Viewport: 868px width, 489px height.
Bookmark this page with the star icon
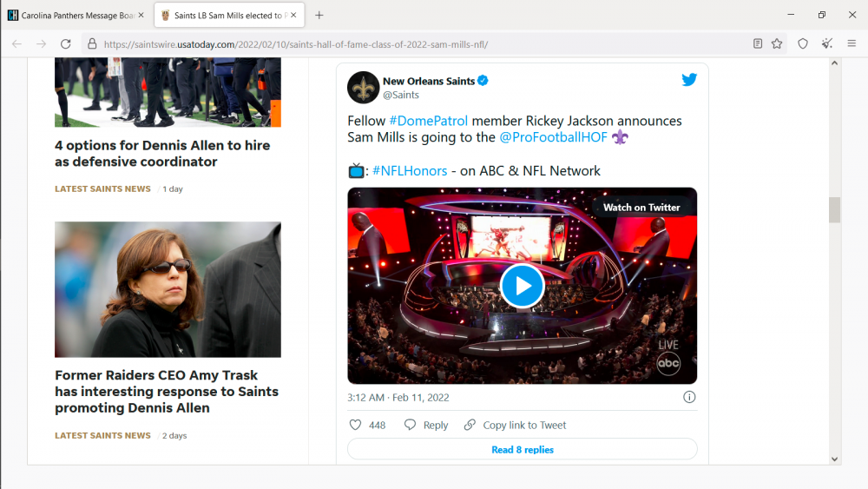(x=777, y=43)
